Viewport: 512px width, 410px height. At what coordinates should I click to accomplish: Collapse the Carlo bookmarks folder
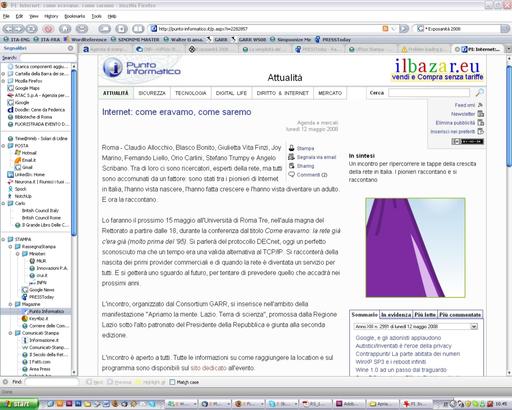point(3,203)
